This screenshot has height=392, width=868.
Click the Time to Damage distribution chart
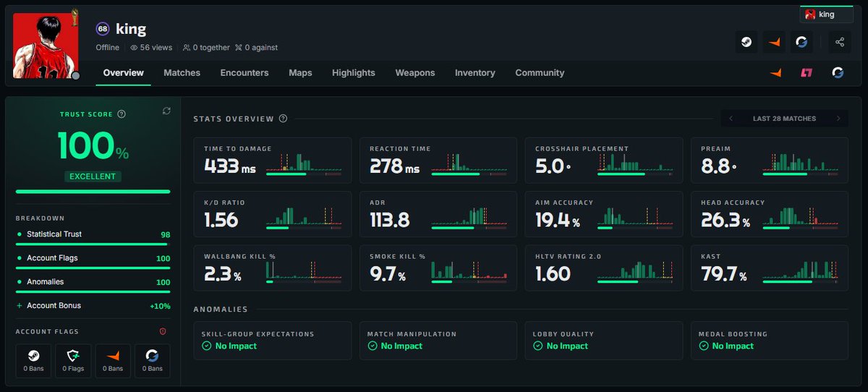point(305,163)
